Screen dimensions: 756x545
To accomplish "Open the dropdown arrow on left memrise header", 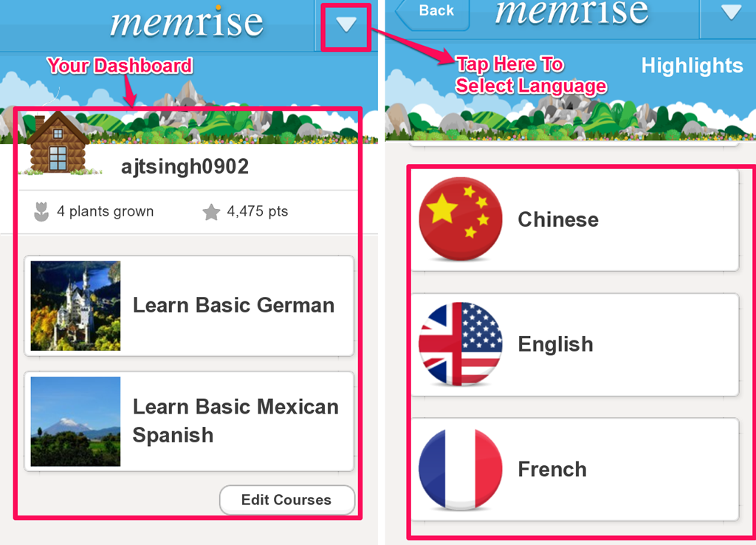I will [x=346, y=24].
